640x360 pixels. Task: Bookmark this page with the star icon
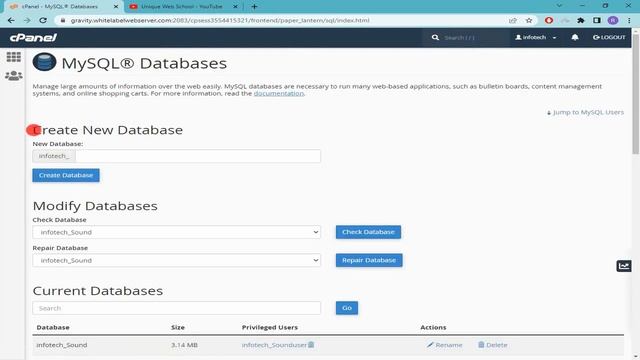529,20
